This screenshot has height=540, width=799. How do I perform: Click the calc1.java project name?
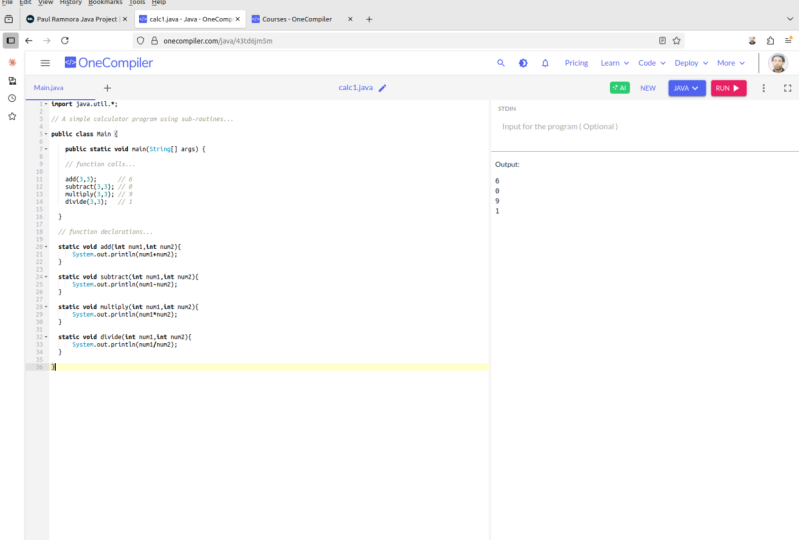[x=356, y=88]
